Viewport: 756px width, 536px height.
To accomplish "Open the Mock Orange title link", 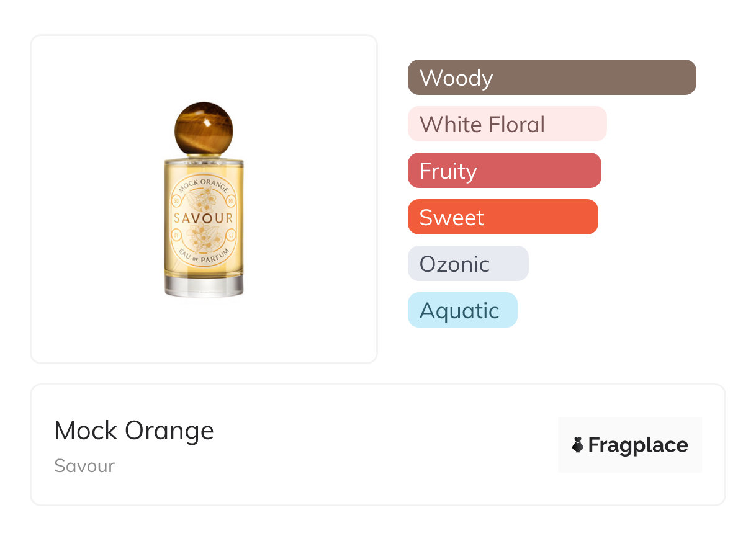I will 134,431.
